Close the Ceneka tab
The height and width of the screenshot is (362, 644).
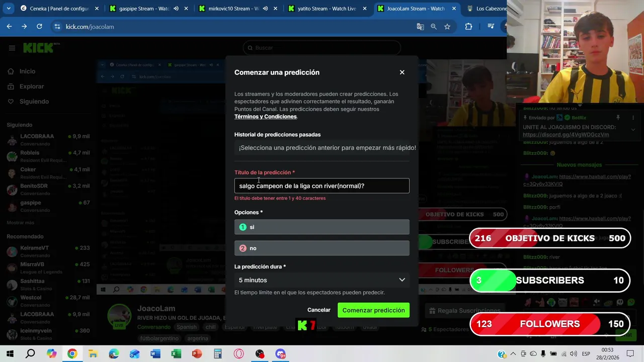point(97,9)
